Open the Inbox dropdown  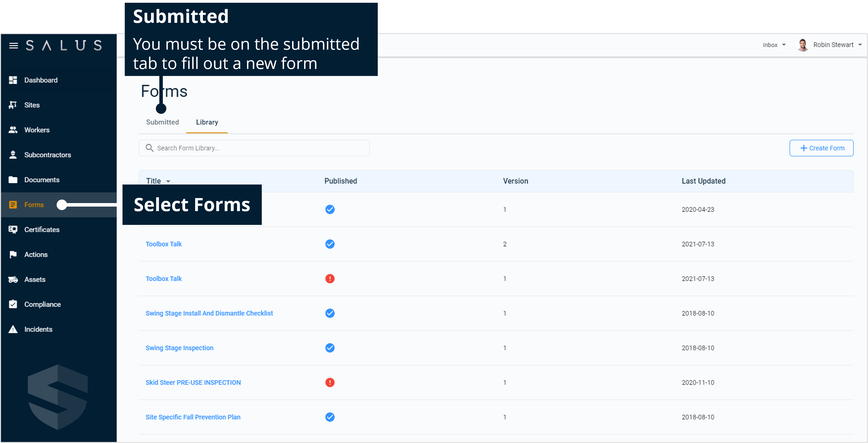pyautogui.click(x=774, y=45)
